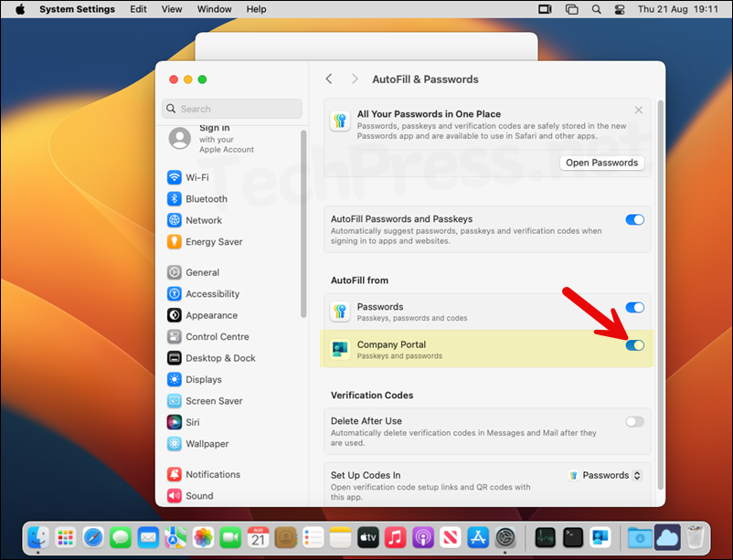Open Terminal from the Dock
The width and height of the screenshot is (733, 560).
pyautogui.click(x=573, y=537)
